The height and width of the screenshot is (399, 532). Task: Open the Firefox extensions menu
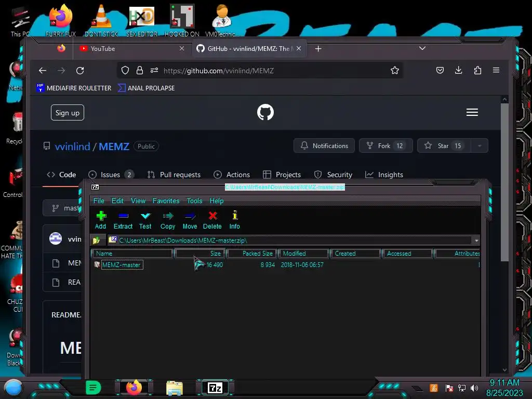(x=477, y=70)
